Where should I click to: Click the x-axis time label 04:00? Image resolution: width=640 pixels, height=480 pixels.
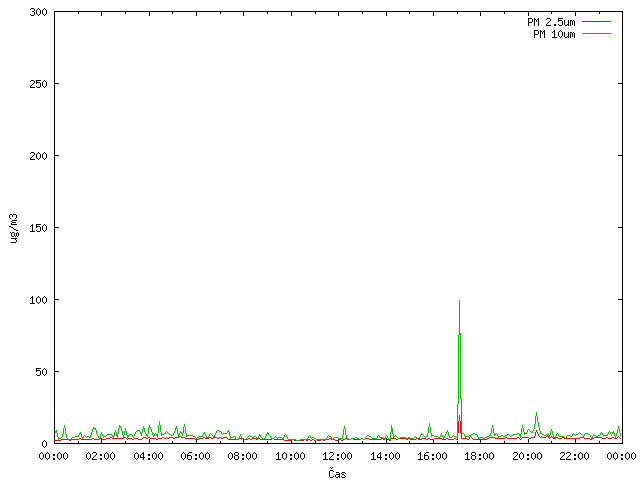click(x=148, y=456)
